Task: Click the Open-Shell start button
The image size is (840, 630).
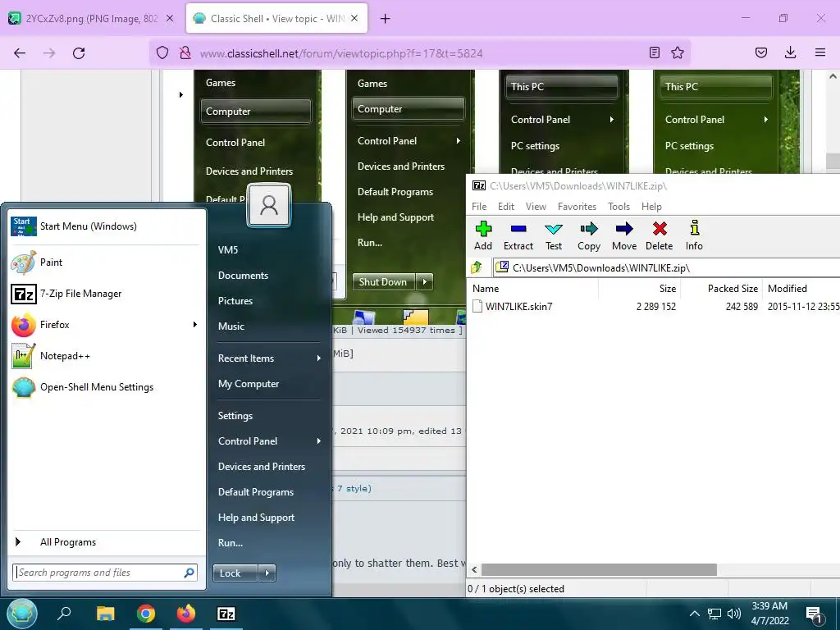Action: (22, 614)
